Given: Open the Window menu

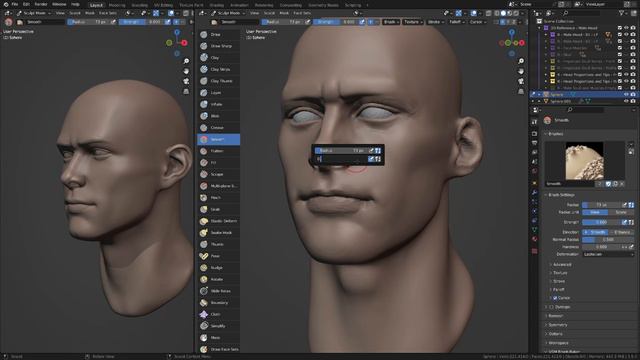Looking at the screenshot, I should [x=59, y=4].
